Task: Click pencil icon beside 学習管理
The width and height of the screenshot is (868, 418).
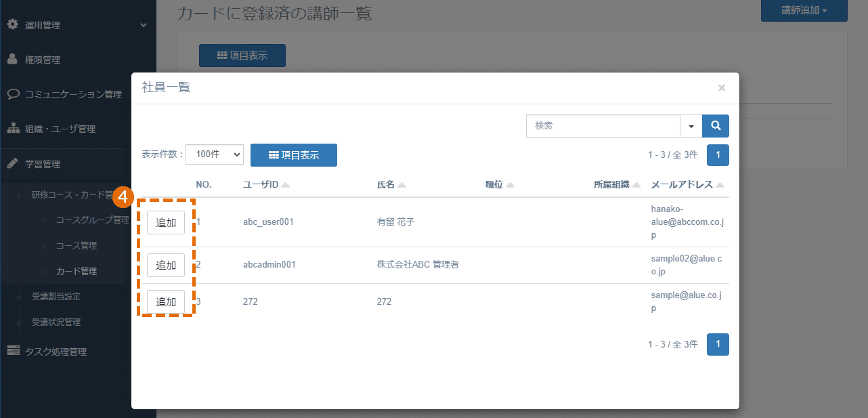Action: point(12,164)
